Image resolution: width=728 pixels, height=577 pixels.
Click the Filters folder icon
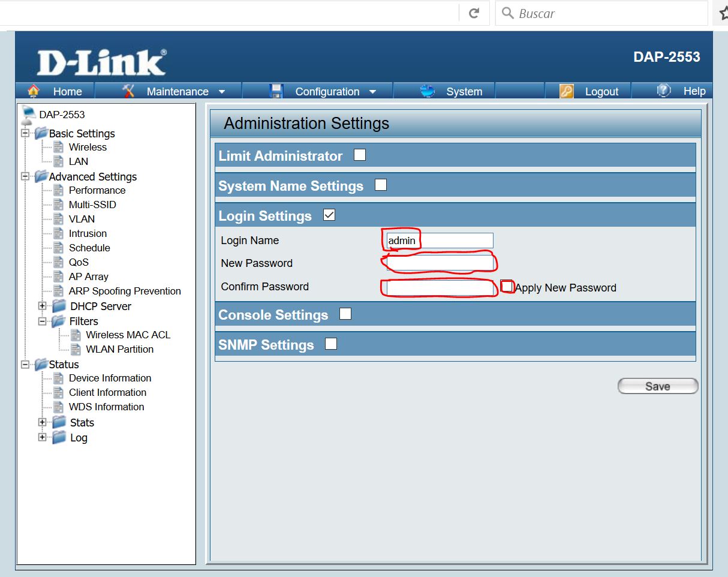pyautogui.click(x=59, y=321)
